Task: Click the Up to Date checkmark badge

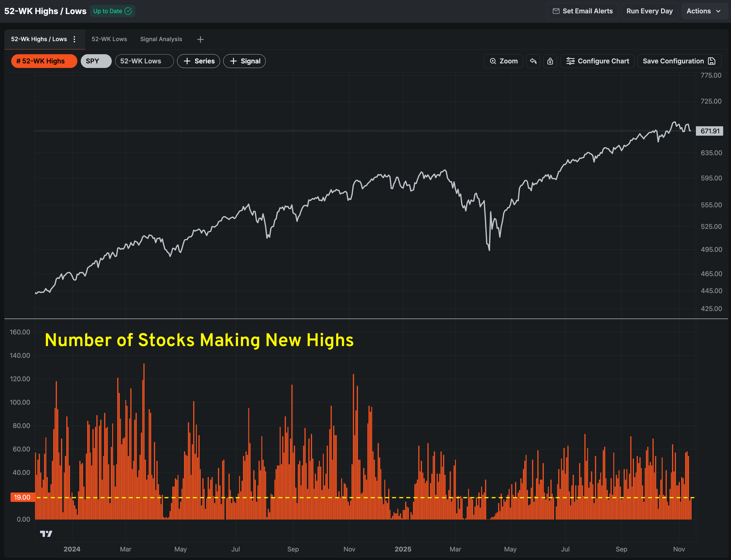Action: tap(112, 11)
